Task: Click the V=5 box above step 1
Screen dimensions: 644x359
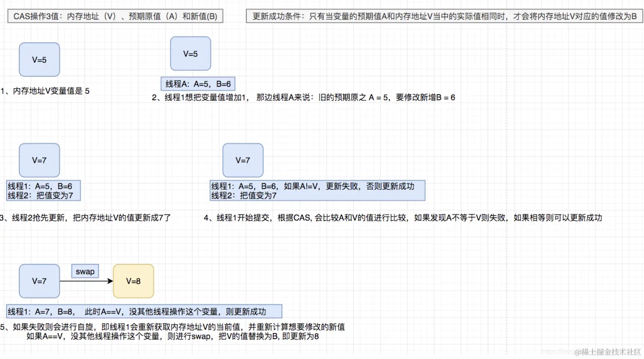Action: tap(39, 59)
